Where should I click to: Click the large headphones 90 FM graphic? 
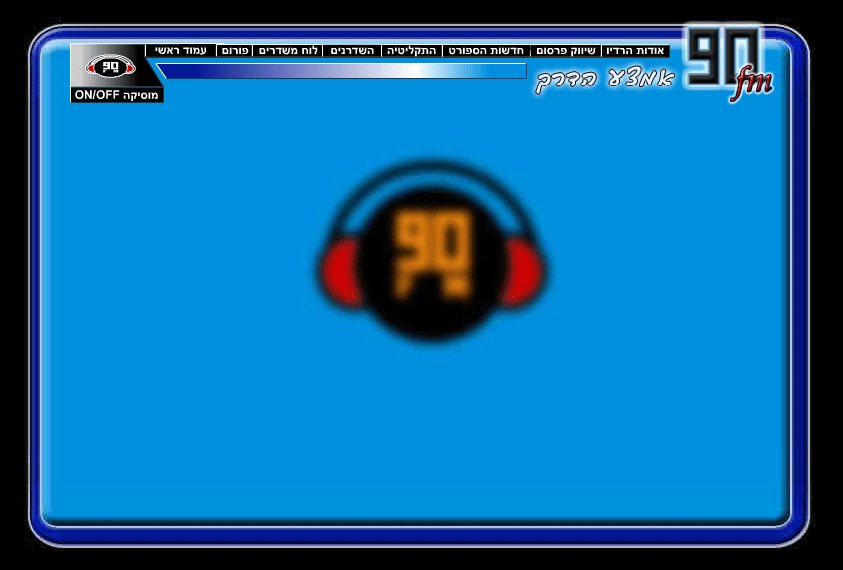[433, 251]
